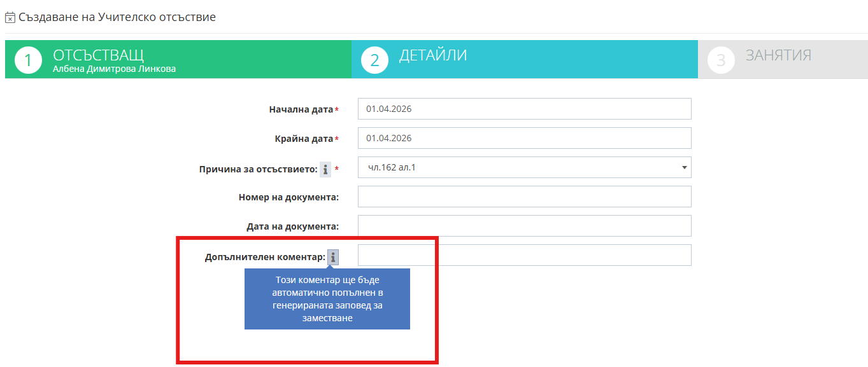Focus the Крайна дата field
868x367 pixels.
pos(524,138)
